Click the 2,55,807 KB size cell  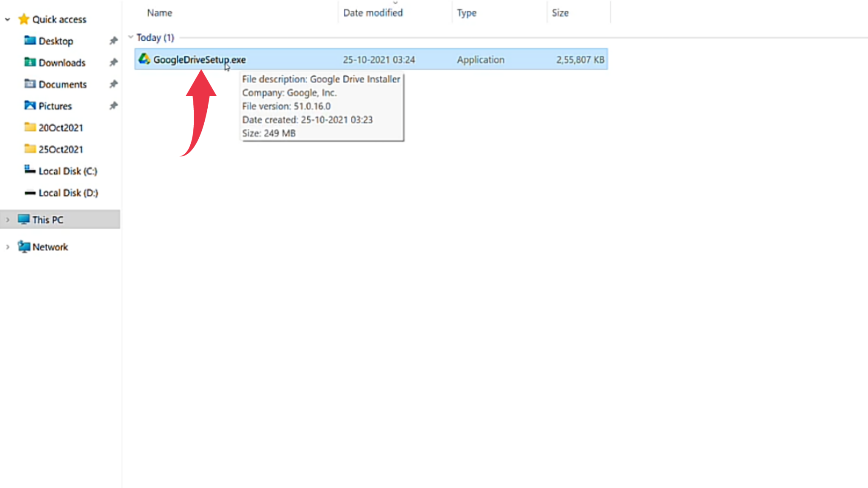(x=580, y=60)
